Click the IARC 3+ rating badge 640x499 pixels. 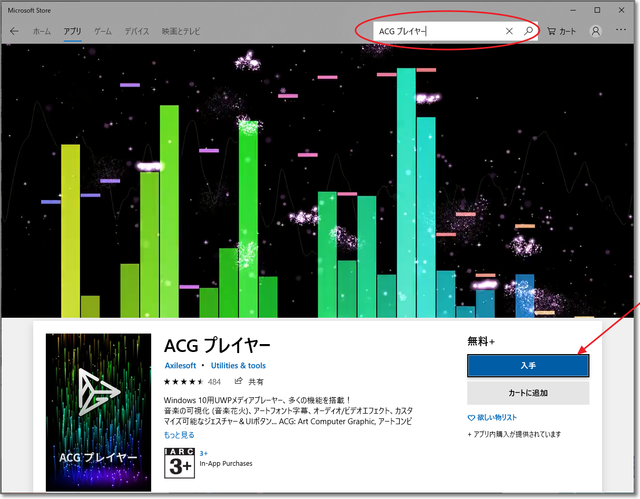pyautogui.click(x=178, y=464)
